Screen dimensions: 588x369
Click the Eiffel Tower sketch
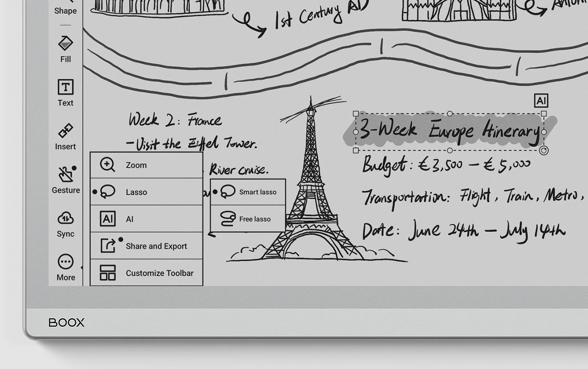tap(311, 191)
